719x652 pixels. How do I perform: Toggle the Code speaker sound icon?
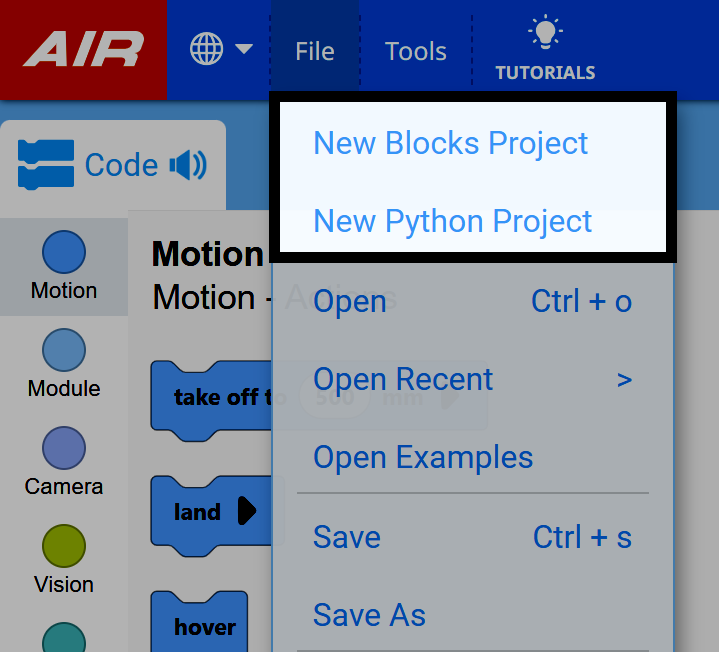[188, 165]
